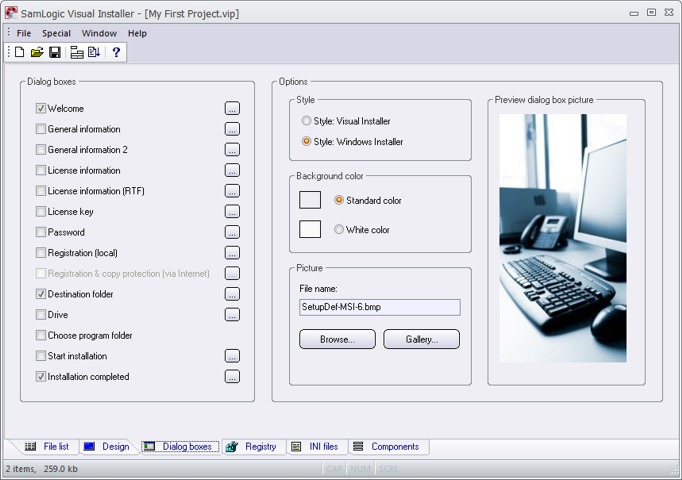Enable the License key checkbox
This screenshot has width=682, height=480.
40,211
